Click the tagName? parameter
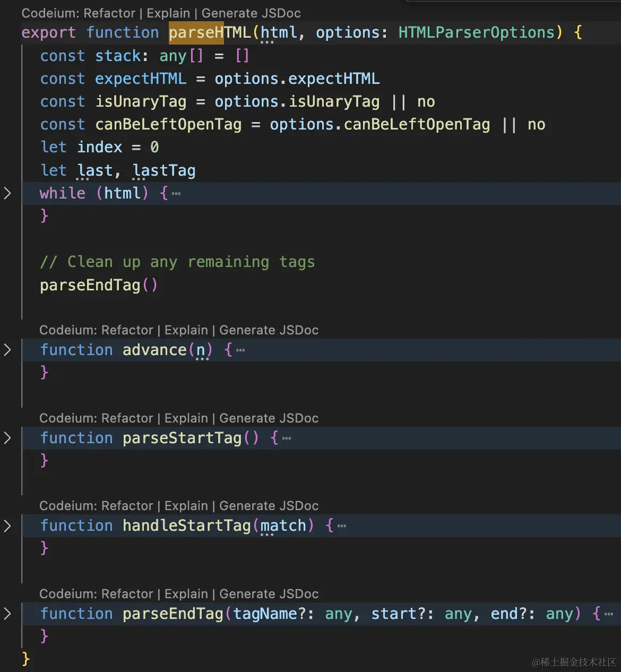621x672 pixels. [x=270, y=614]
